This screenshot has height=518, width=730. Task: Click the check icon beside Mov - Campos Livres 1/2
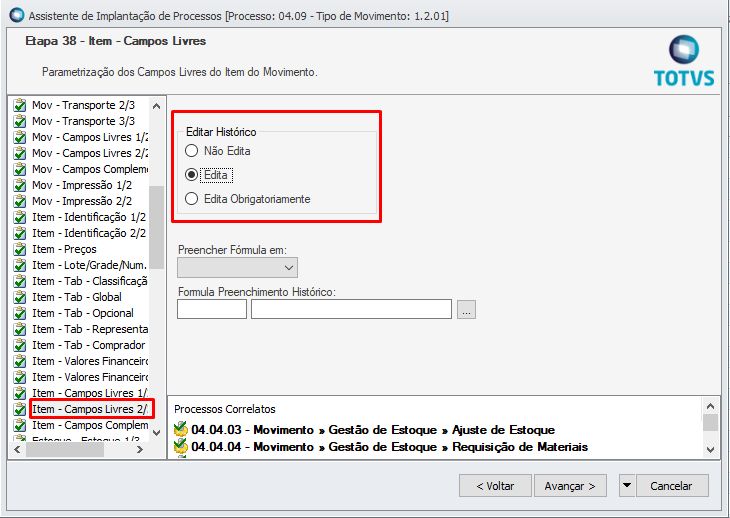coord(20,138)
